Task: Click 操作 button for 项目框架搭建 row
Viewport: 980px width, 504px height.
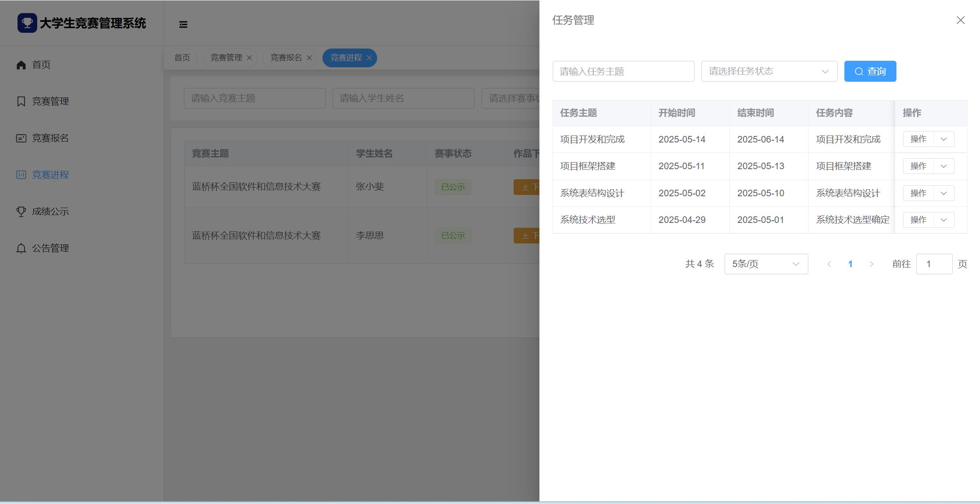Action: pos(918,166)
